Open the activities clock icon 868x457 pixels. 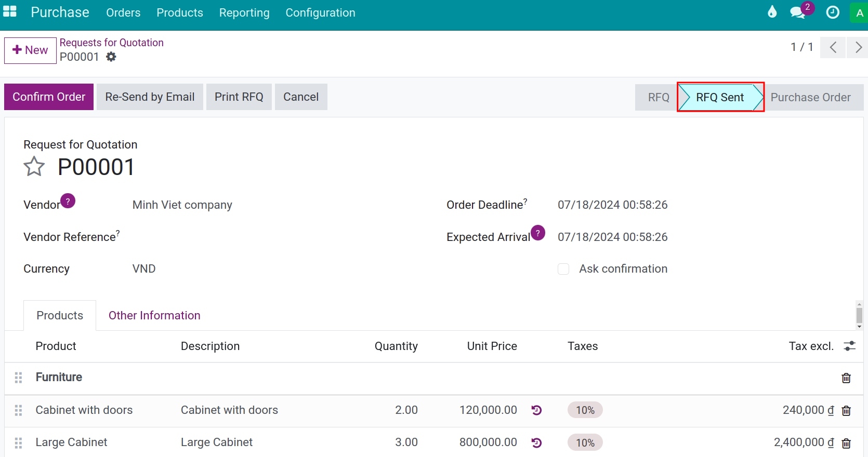[833, 12]
